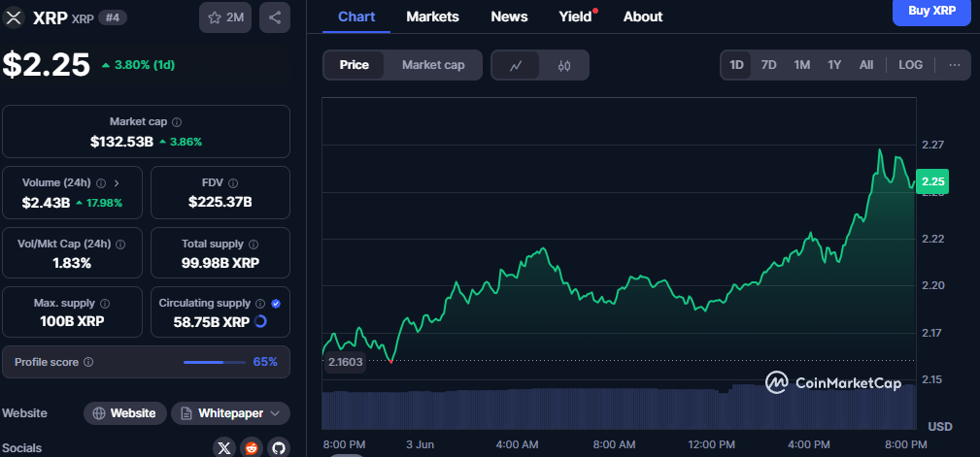Click the 4:00 AM axis label
980x457 pixels.
517,444
